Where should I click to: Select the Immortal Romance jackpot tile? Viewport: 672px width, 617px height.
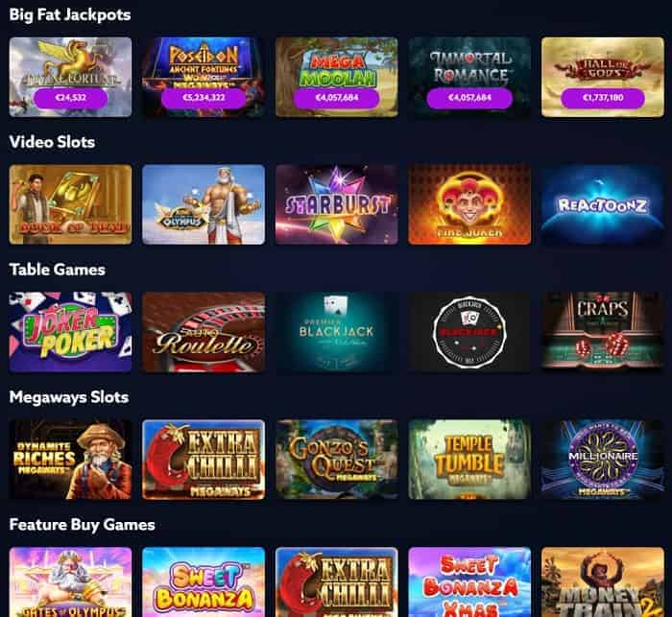[469, 77]
